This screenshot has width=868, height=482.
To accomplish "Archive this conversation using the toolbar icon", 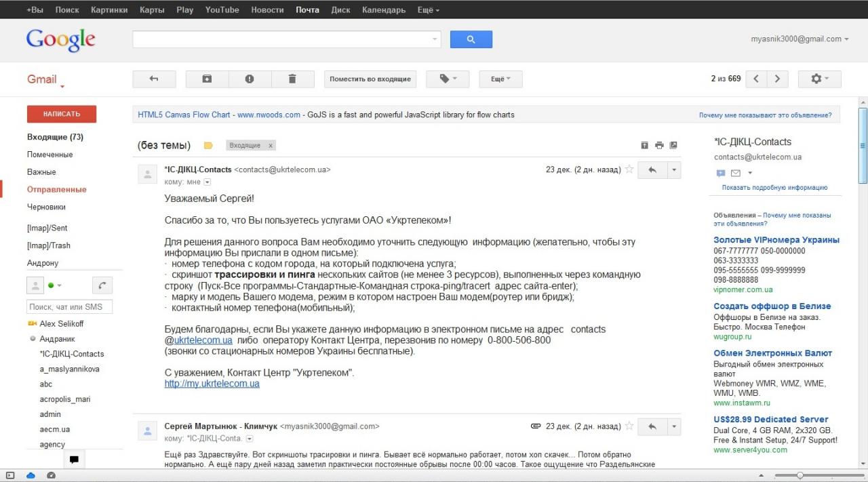I will (207, 79).
